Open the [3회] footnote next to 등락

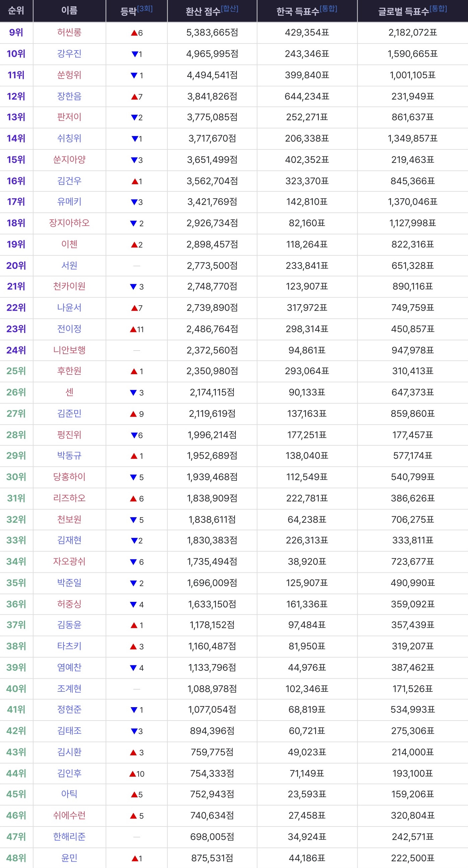point(145,9)
